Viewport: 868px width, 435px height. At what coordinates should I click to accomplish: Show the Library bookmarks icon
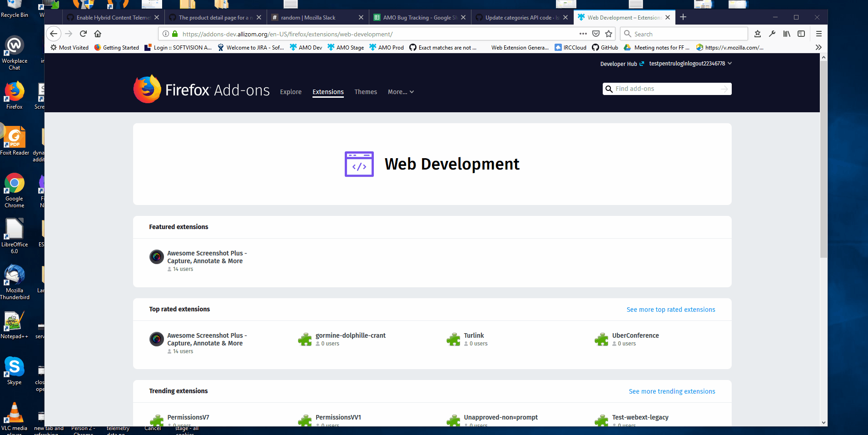[787, 34]
